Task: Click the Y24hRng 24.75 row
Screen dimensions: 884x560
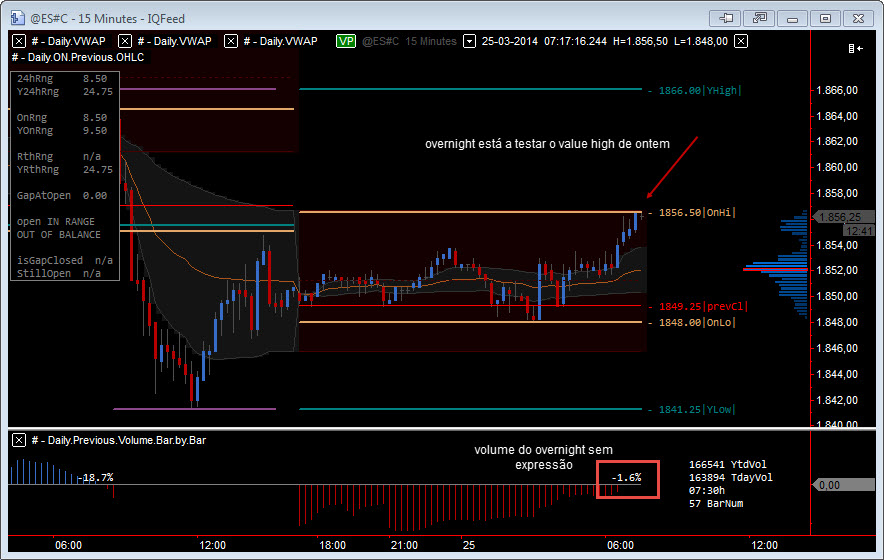Action: click(65, 91)
